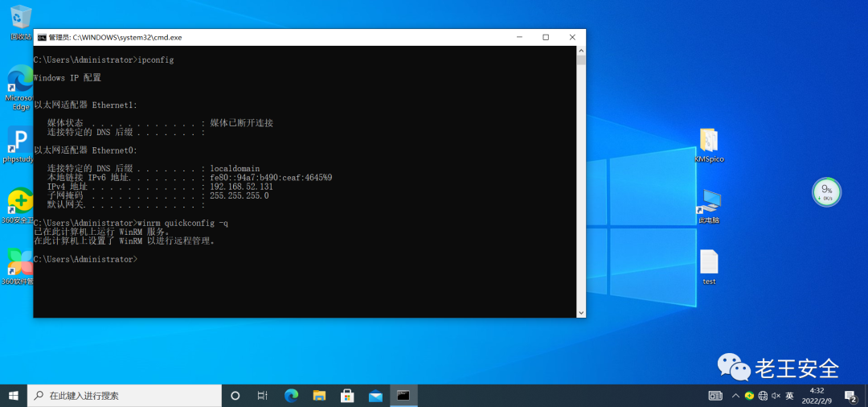The image size is (868, 407).
Task: Expand hidden system tray icons chevron
Action: click(735, 396)
